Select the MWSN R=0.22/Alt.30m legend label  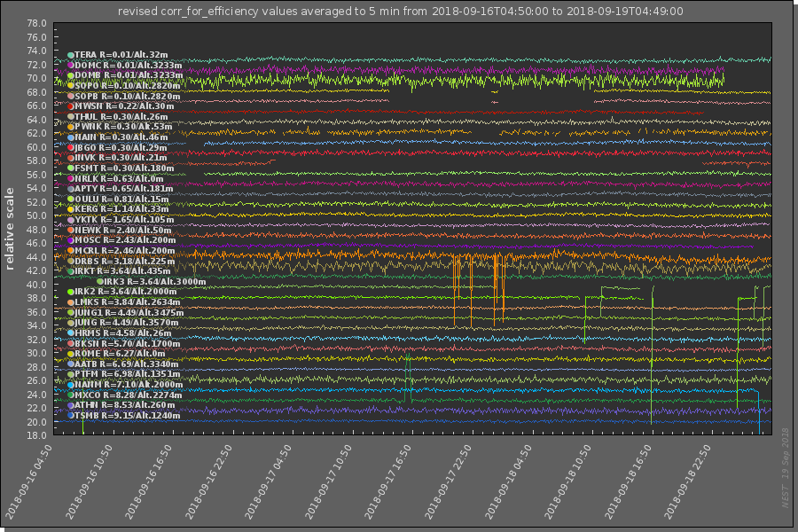(124, 106)
